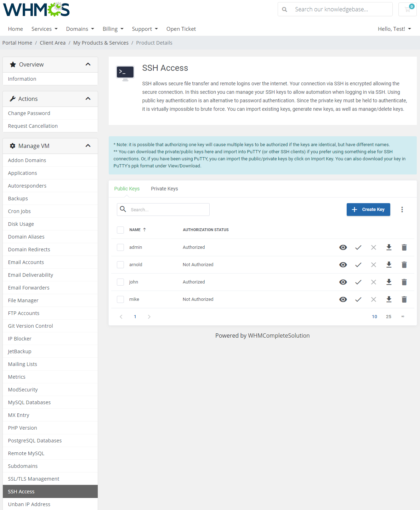420x510 pixels.
Task: Open the Support menu in the navbar
Action: tap(145, 29)
